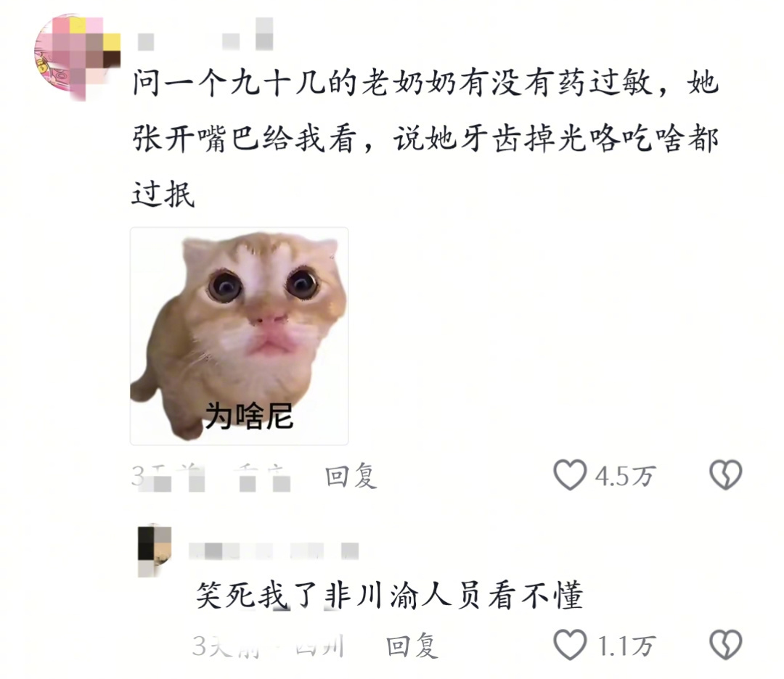
Task: Open the top commenter's pixelated avatar
Action: [x=78, y=57]
